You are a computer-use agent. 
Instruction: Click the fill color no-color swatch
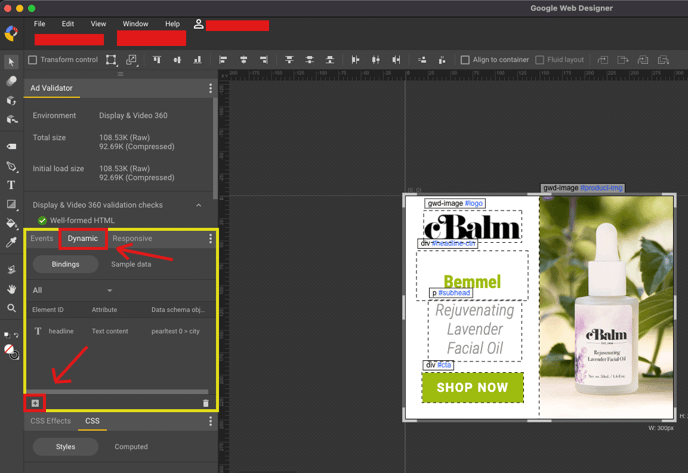9,349
